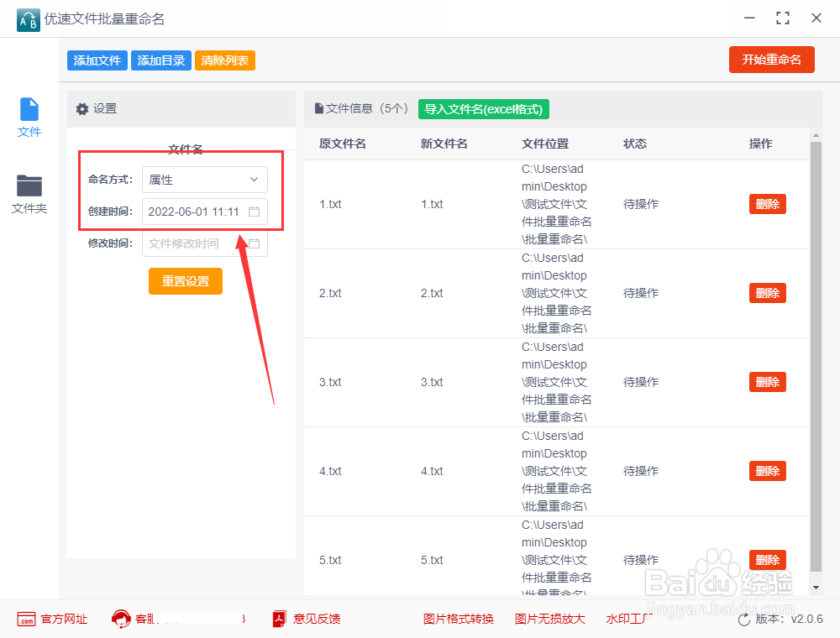Select new filename 5.txt cell

coord(432,561)
